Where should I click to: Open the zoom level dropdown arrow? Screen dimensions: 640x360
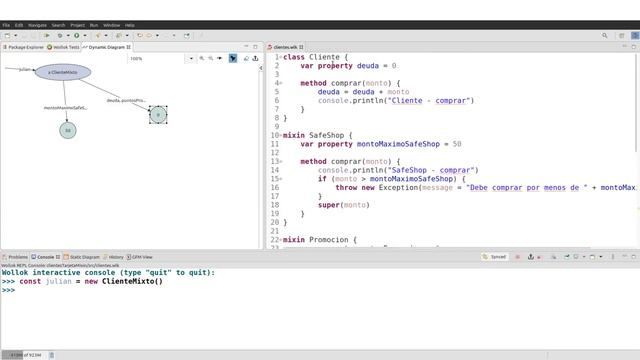[191, 59]
